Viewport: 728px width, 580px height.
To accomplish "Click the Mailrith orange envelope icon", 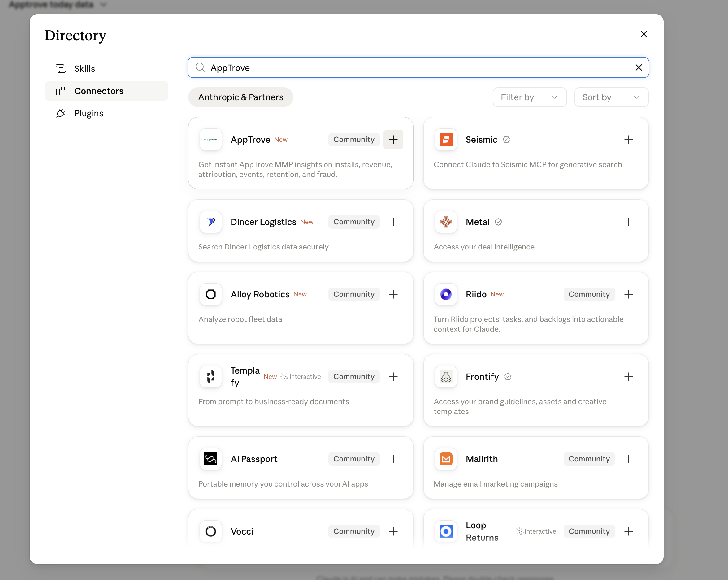I will tap(446, 459).
